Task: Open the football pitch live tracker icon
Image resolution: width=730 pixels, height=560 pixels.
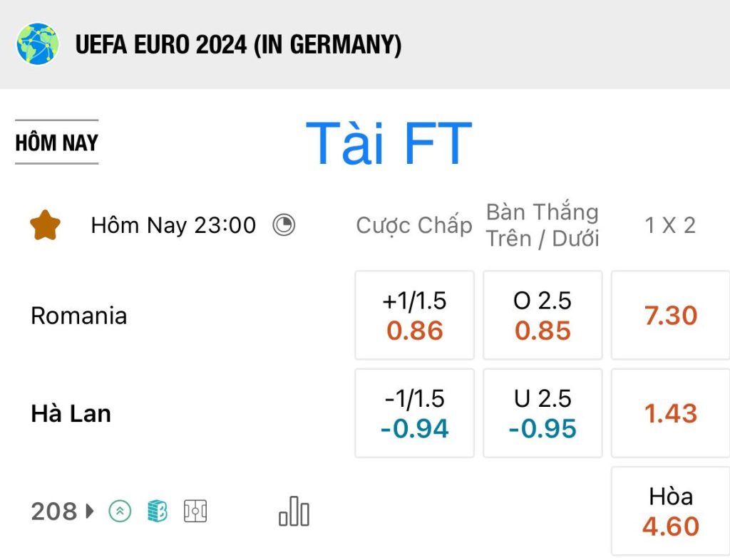Action: [195, 511]
